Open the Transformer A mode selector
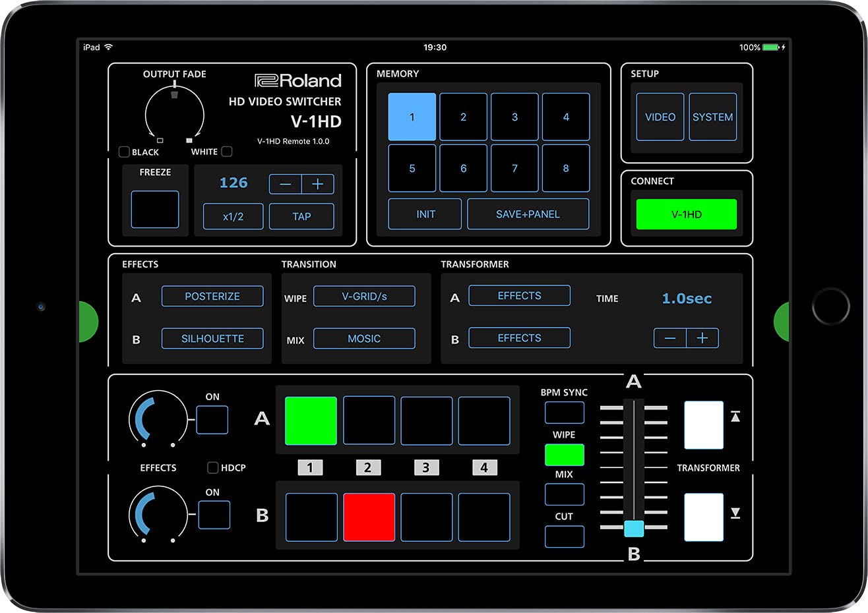 (520, 295)
